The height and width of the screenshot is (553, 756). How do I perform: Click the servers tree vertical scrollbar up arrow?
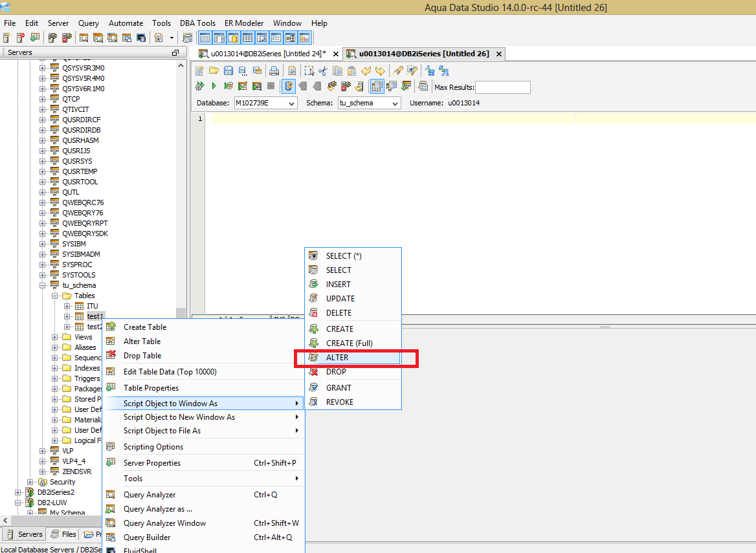181,65
